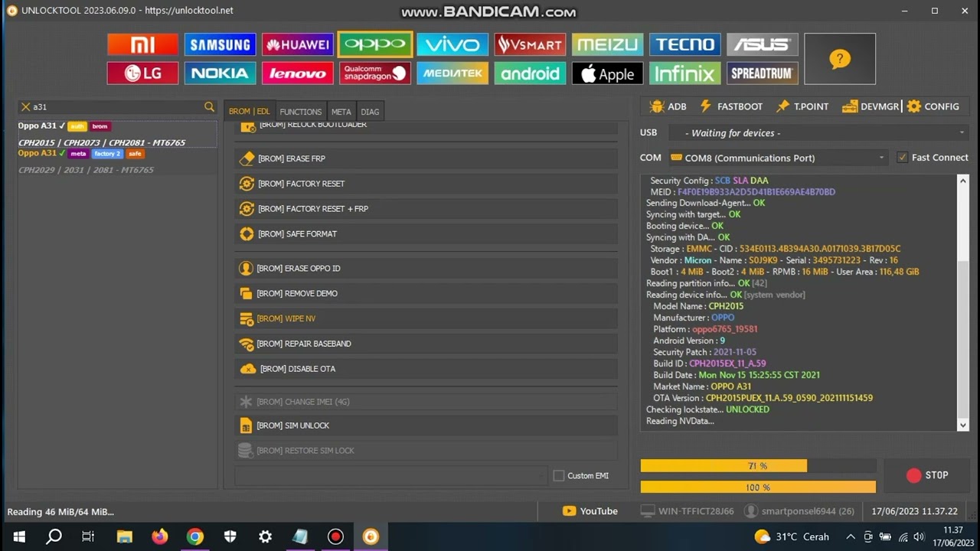Open the T.POINT tool
This screenshot has height=551, width=980.
(x=802, y=106)
